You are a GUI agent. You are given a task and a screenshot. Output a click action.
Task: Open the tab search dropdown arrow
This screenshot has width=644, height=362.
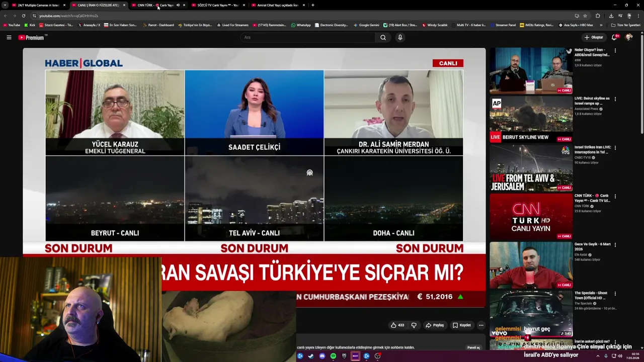[x=5, y=5]
